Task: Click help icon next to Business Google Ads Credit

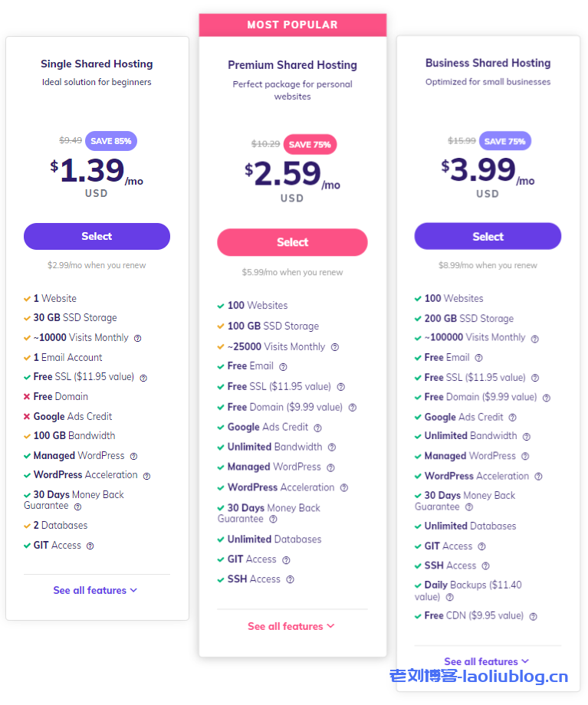Action: (x=513, y=418)
